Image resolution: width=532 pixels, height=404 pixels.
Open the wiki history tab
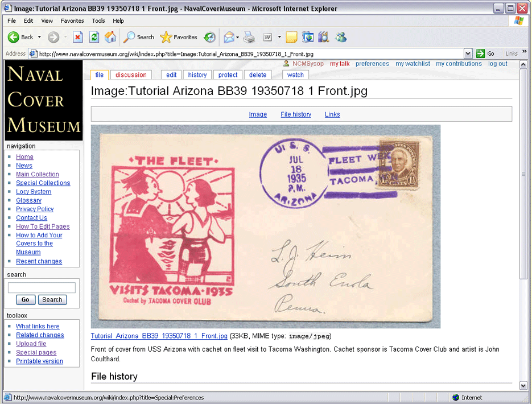[x=197, y=75]
